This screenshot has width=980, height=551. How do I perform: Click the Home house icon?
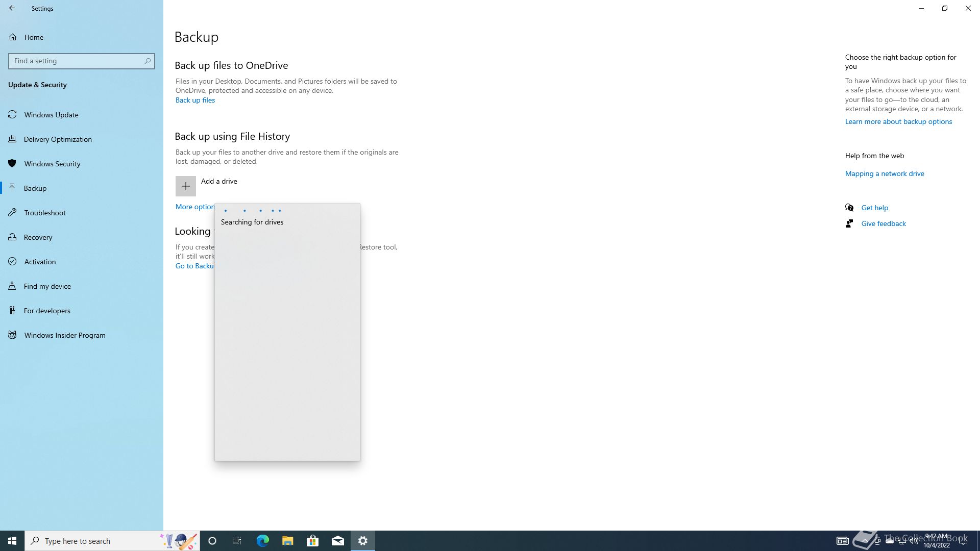(13, 37)
